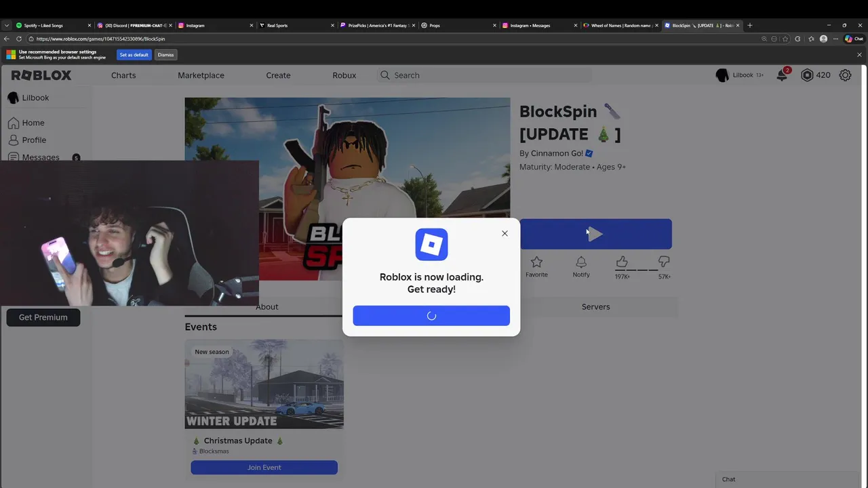Switch to the PrizePicks tab
The image size is (868, 488).
[x=377, y=25]
